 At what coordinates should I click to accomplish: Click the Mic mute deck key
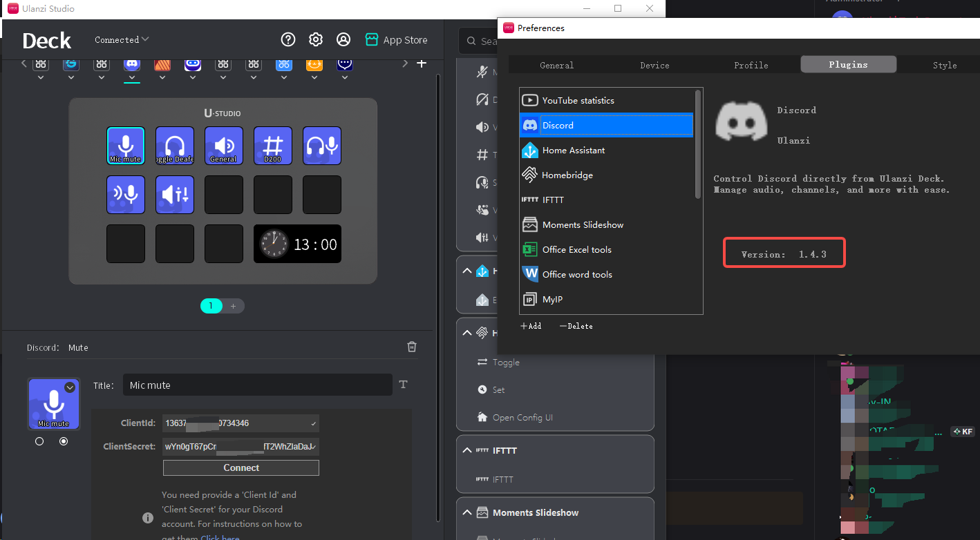click(126, 146)
